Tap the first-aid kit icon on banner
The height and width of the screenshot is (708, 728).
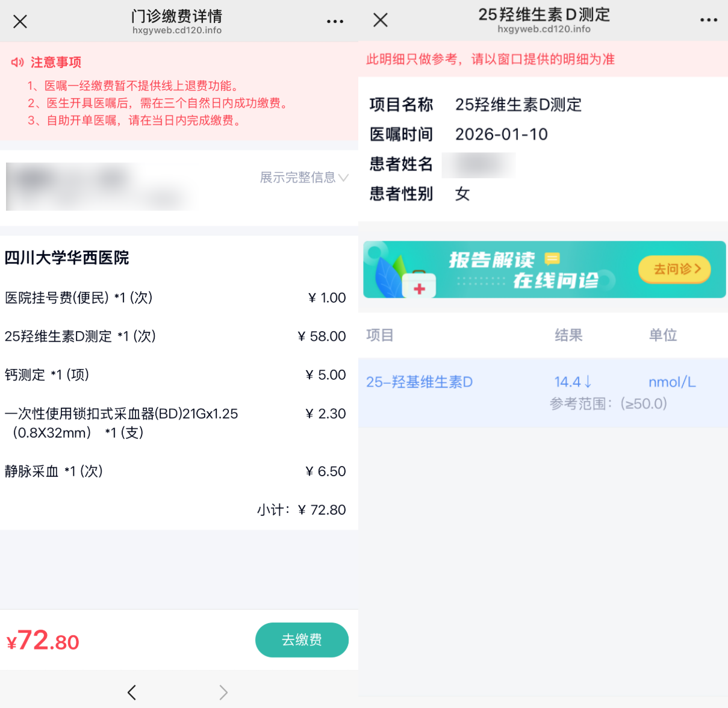point(419,284)
